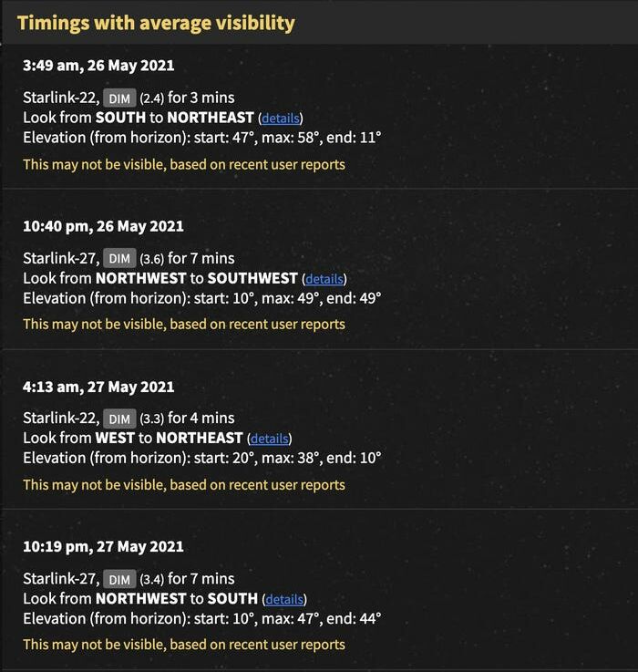The height and width of the screenshot is (672, 638).
Task: Click DIM badge with 3.3 magnitude
Action: tap(119, 419)
